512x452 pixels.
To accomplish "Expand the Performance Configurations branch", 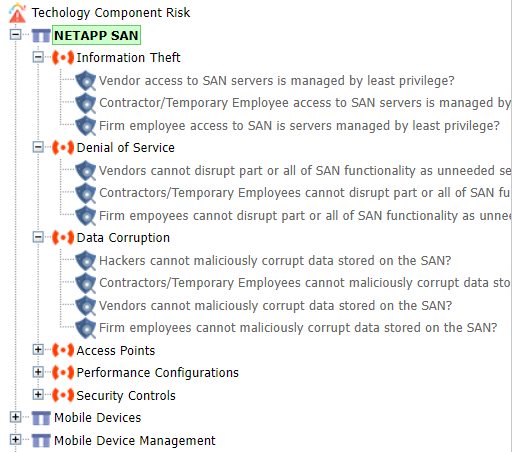I will 38,372.
